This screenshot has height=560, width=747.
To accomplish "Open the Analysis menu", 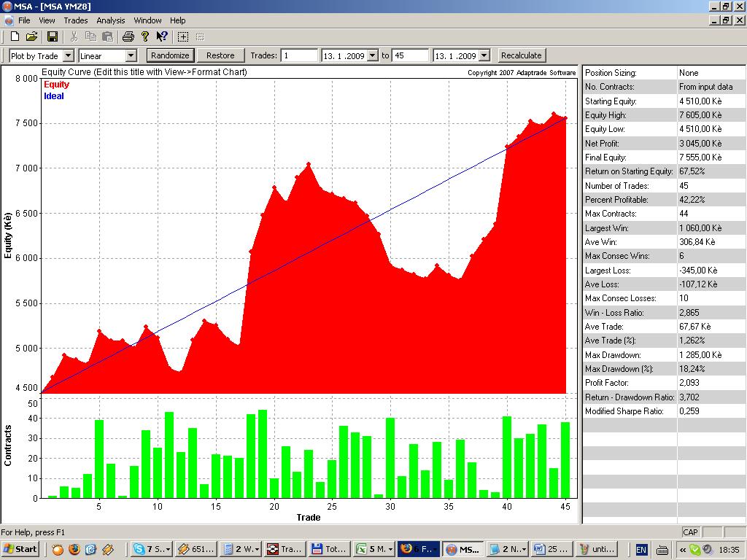I will [111, 20].
